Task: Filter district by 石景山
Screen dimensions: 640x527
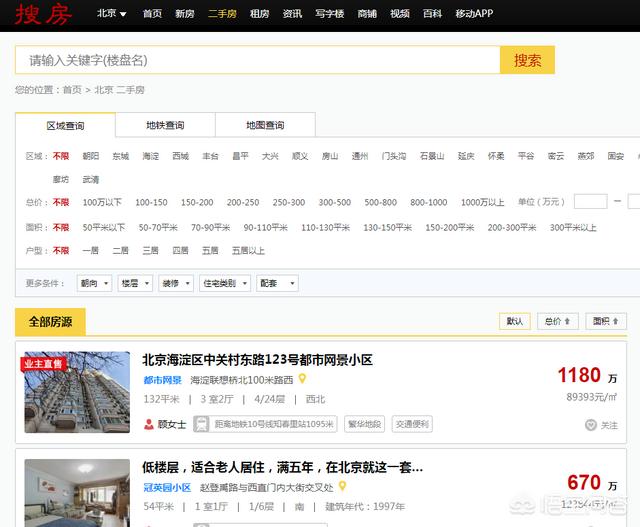Action: pos(432,156)
